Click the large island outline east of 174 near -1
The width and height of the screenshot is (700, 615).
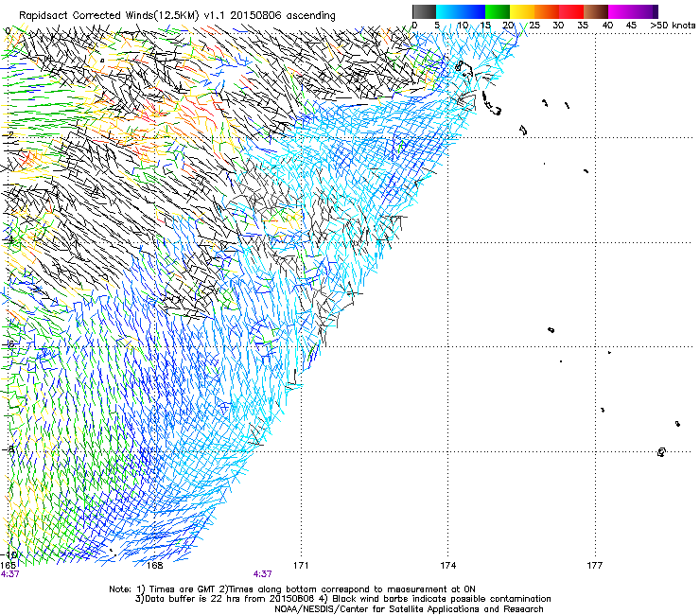(492, 104)
